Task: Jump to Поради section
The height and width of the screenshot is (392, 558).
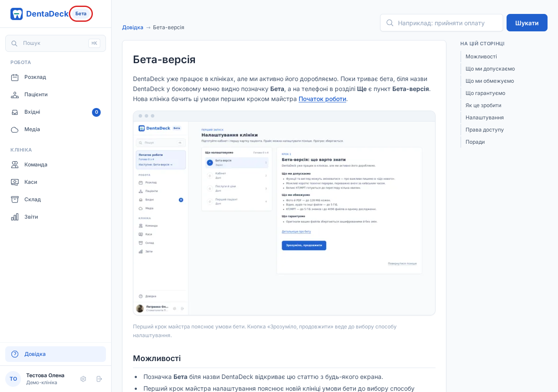Action: tap(475, 142)
